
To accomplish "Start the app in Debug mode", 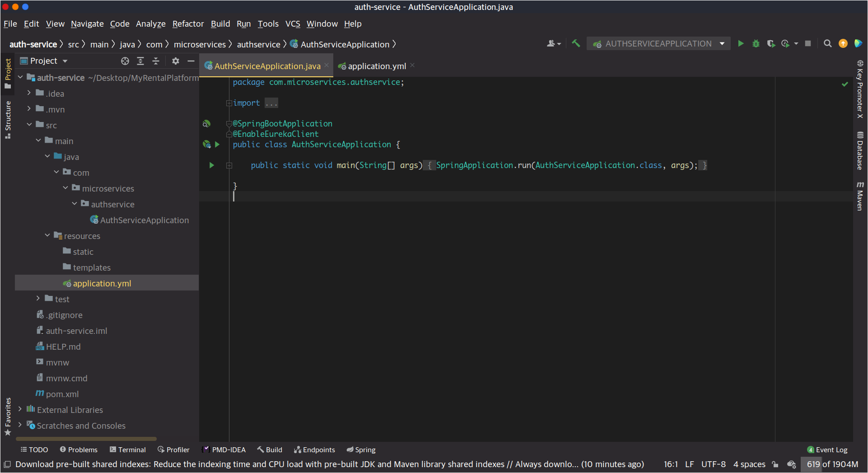I will pyautogui.click(x=756, y=43).
